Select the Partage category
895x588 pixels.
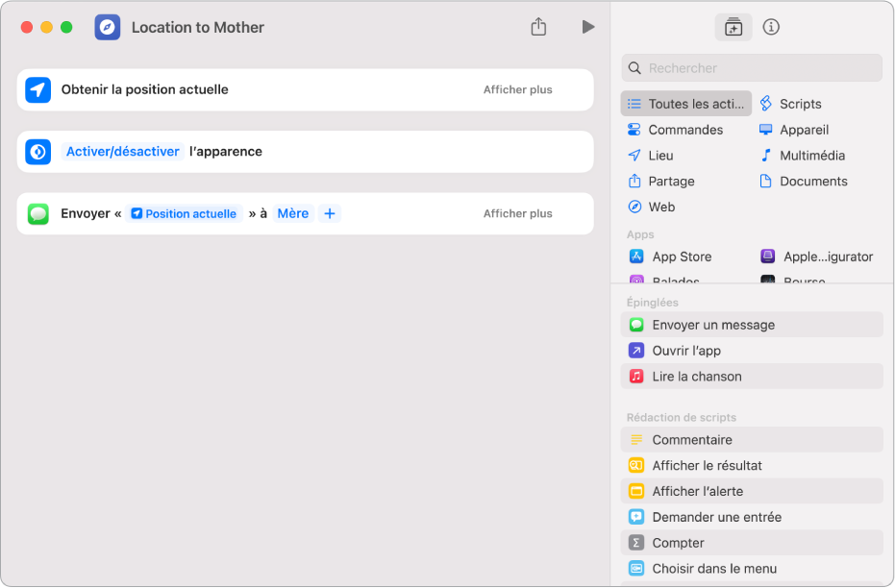pos(661,181)
